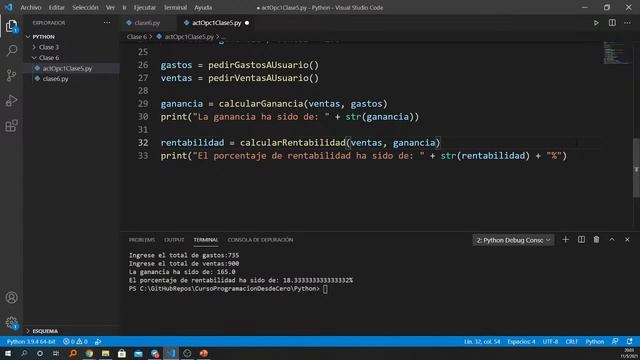Open actOpc1Clase5.py in explorer tree
Viewport: 640px width, 360px height.
point(67,69)
